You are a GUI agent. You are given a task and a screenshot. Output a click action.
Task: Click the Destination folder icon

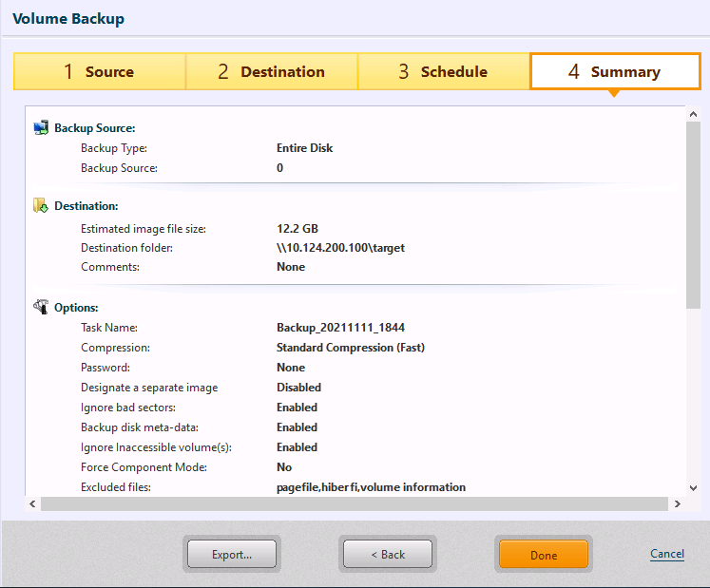[41, 205]
